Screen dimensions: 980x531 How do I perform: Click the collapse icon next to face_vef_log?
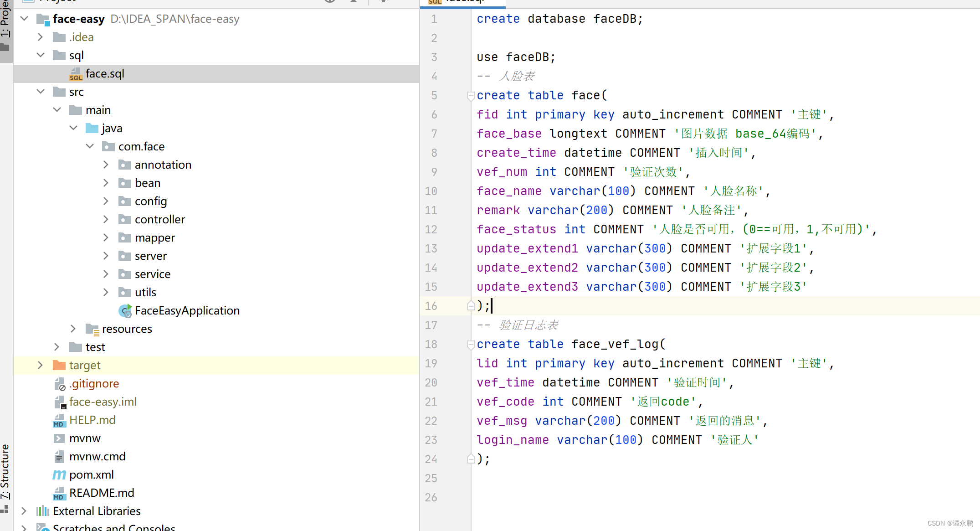pos(471,345)
